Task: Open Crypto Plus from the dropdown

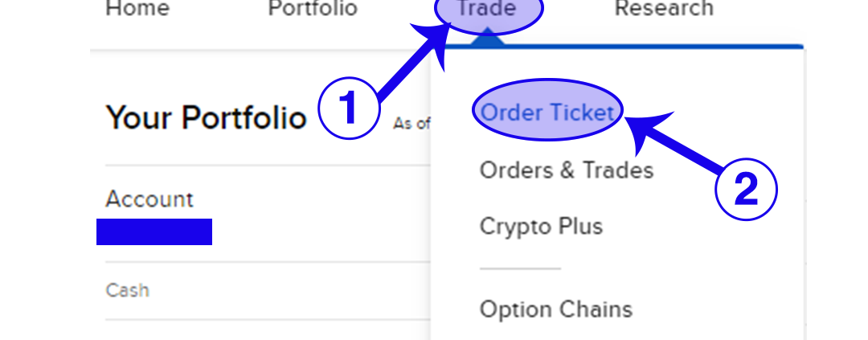Action: 540,227
